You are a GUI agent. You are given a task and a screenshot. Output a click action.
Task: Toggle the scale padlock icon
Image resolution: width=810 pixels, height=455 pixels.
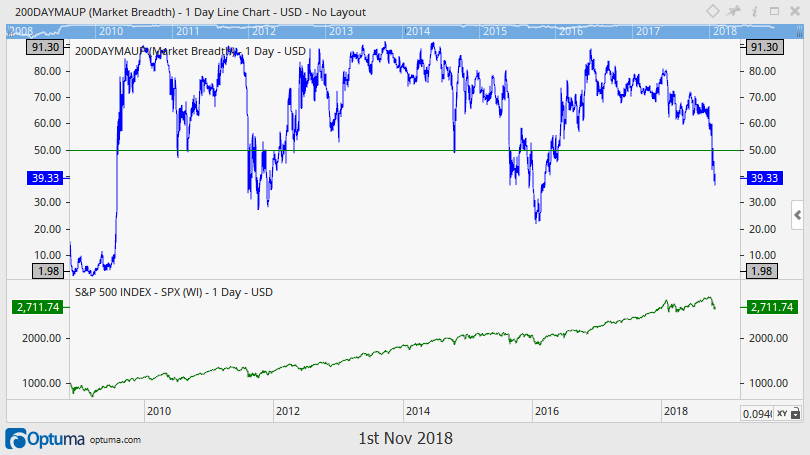tap(796, 413)
